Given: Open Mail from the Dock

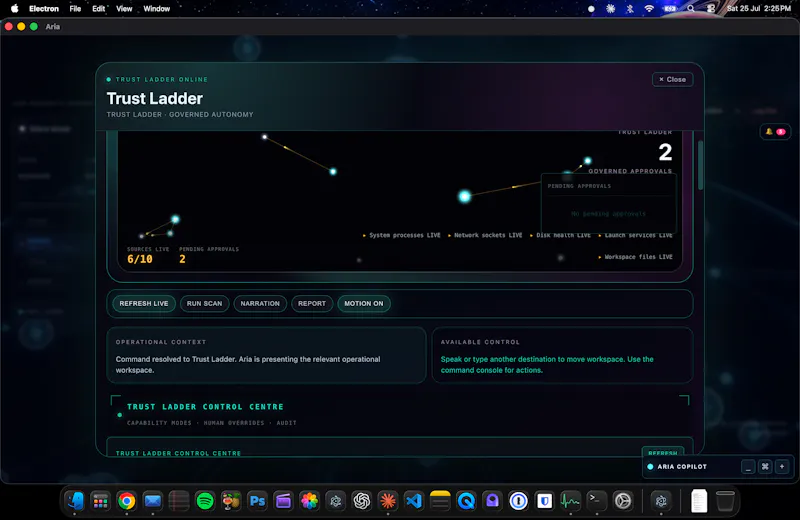Looking at the screenshot, I should (153, 501).
